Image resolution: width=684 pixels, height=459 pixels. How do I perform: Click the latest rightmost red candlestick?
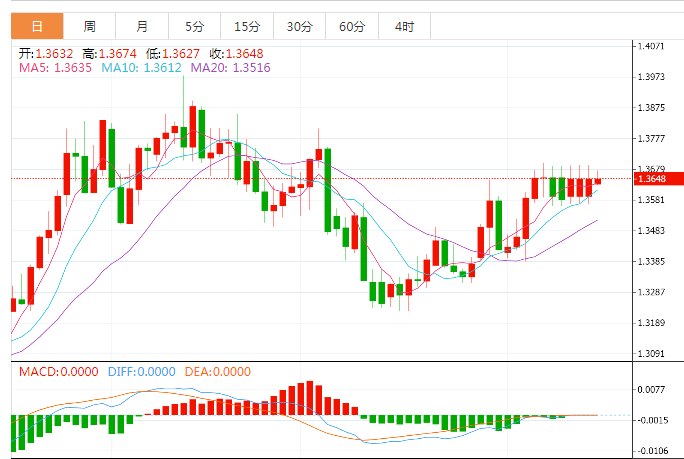pos(598,181)
